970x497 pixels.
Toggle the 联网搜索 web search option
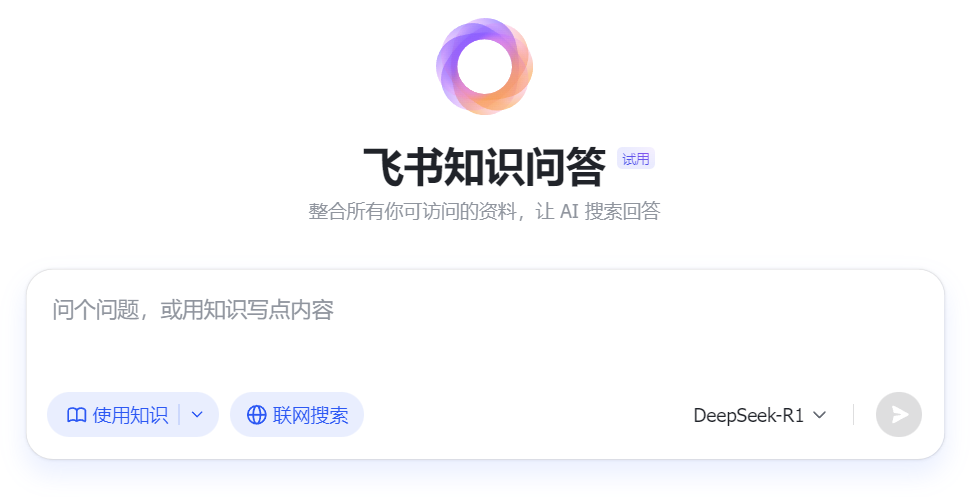point(297,415)
